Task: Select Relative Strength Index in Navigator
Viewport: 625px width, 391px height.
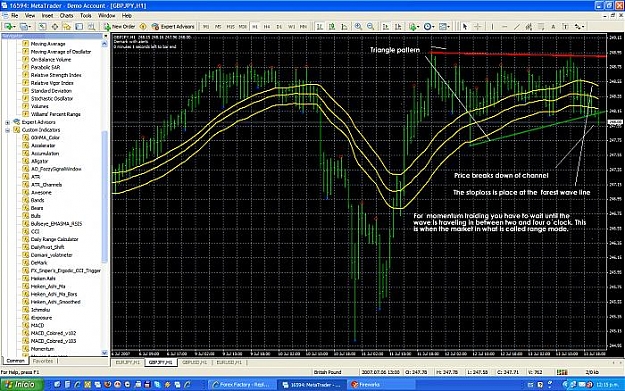Action: (x=56, y=75)
